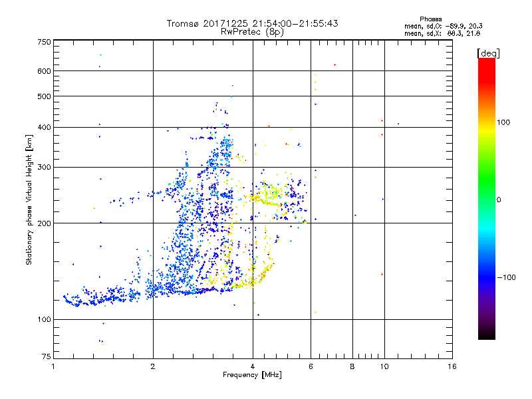Select the 'RwPretec (8p)' subtitle text
The width and height of the screenshot is (532, 399).
click(252, 32)
